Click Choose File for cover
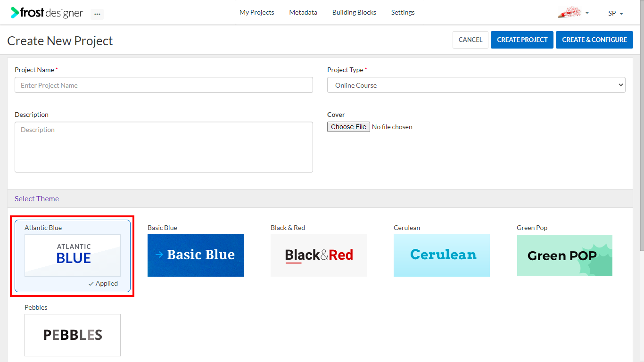This screenshot has width=644, height=362. click(x=348, y=127)
